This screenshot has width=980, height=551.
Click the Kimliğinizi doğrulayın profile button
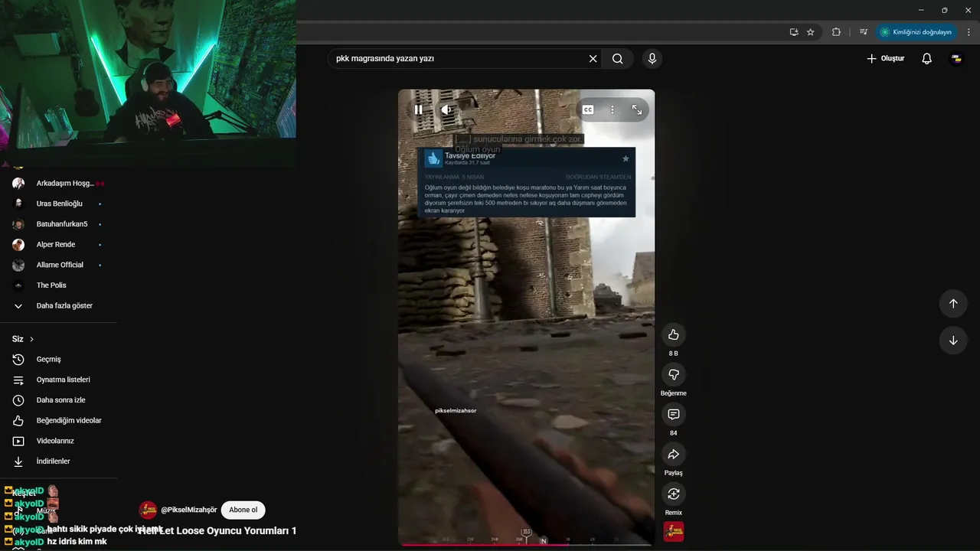pyautogui.click(x=916, y=32)
